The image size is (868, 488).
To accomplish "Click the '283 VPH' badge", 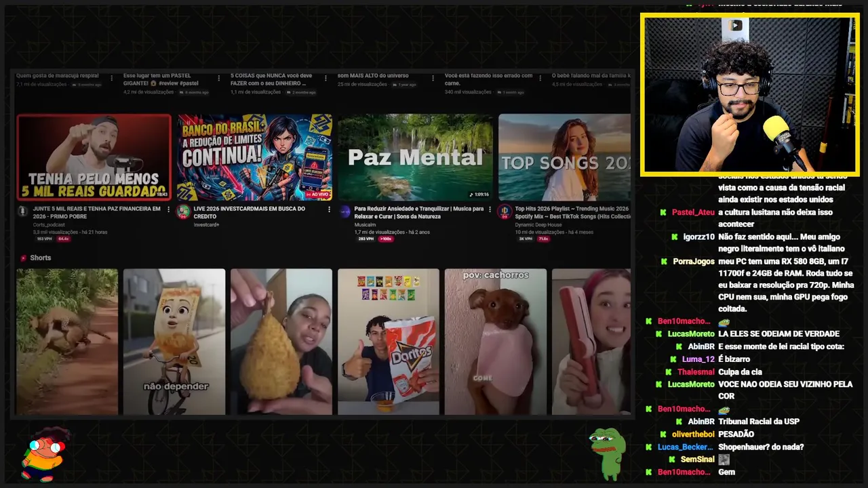I will coord(366,239).
